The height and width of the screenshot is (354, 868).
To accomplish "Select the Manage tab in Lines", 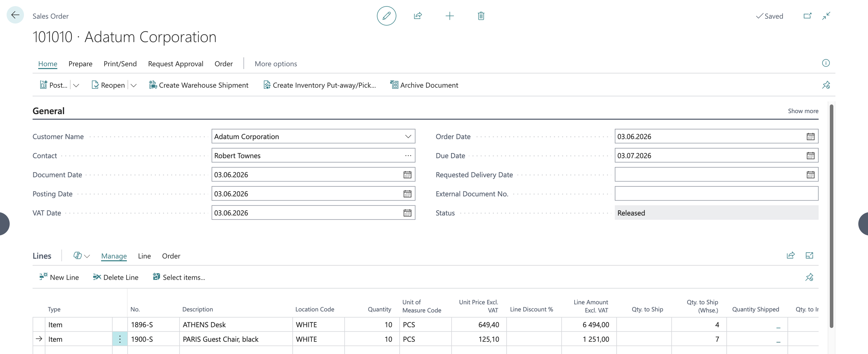I will click(x=114, y=256).
